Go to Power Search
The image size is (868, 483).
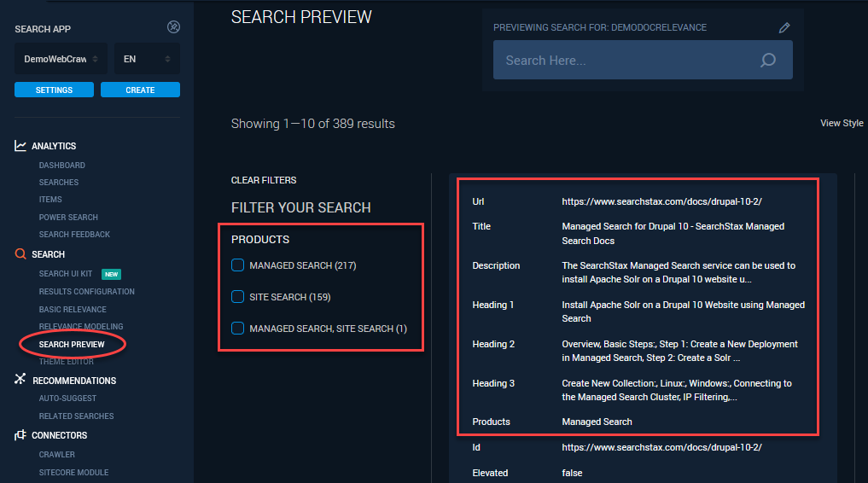[68, 217]
